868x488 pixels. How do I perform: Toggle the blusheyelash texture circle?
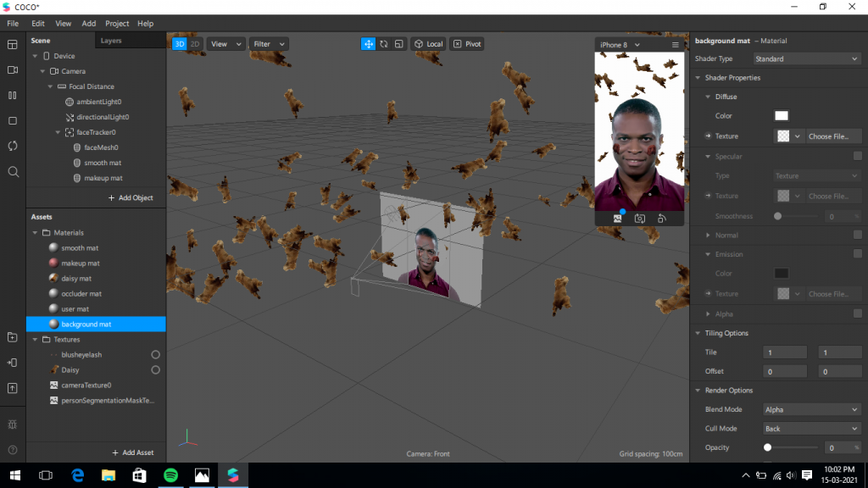[156, 355]
